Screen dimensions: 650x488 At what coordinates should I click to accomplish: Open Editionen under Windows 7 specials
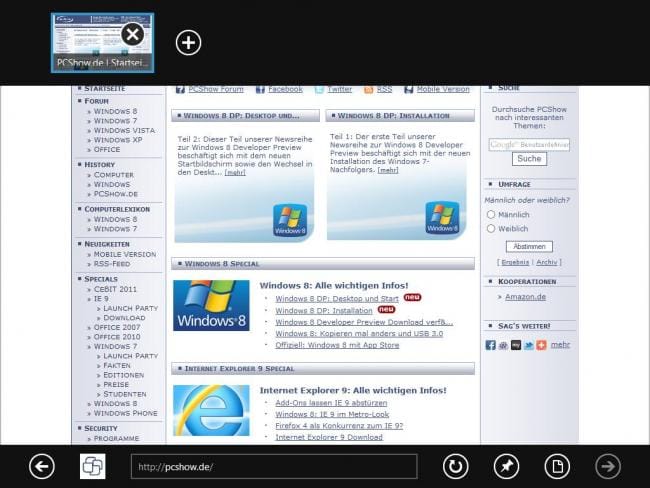(124, 375)
